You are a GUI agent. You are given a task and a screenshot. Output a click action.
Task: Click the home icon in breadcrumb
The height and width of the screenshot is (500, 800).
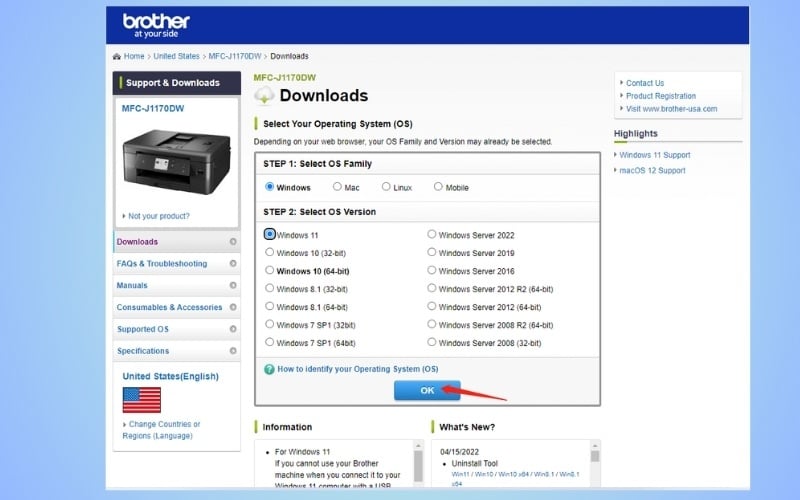[117, 57]
